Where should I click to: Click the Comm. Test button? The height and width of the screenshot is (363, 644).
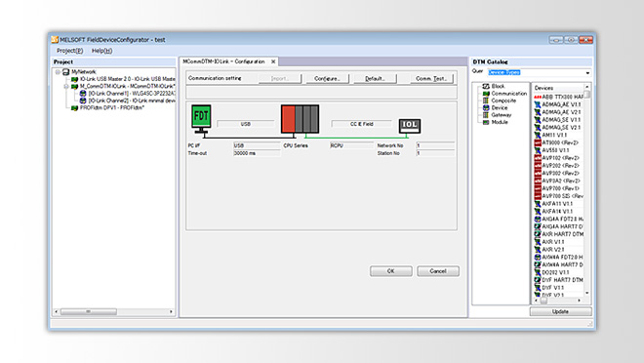point(431,78)
